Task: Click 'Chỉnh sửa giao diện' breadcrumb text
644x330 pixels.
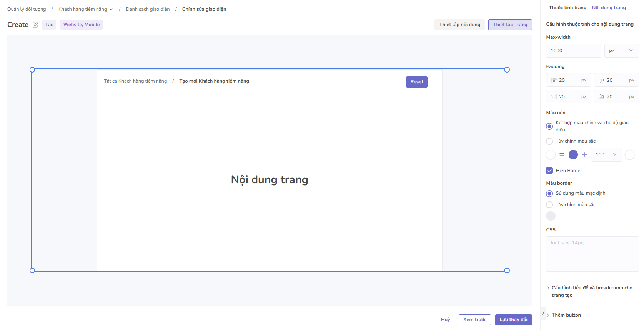Action: (204, 9)
